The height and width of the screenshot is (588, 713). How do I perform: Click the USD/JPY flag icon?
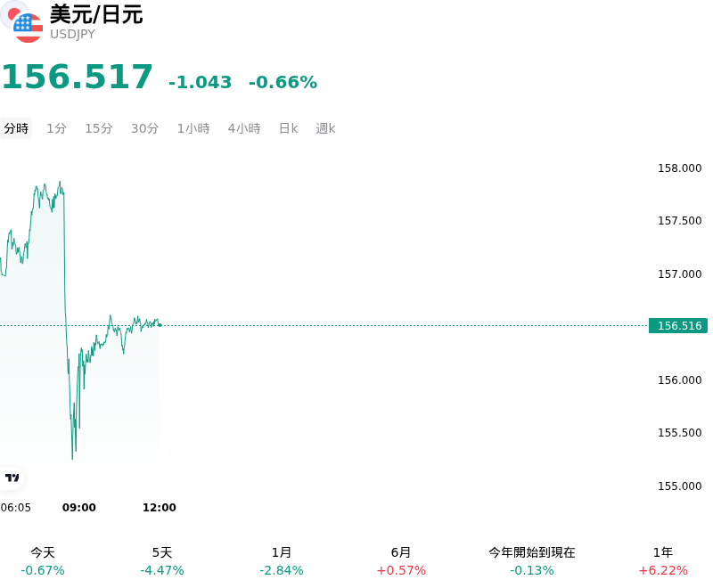pos(21,21)
